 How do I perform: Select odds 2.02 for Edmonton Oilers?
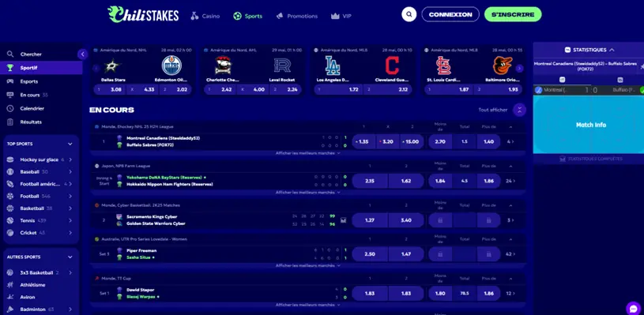point(175,89)
